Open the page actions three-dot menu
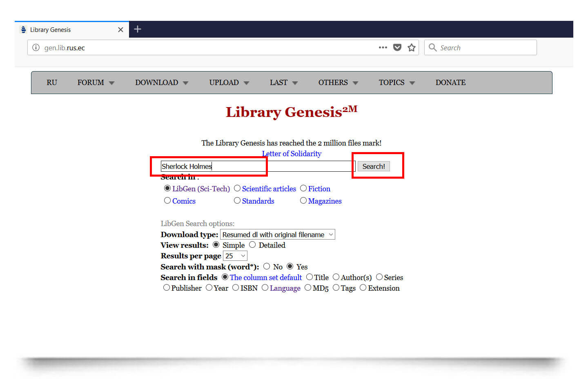 point(383,47)
